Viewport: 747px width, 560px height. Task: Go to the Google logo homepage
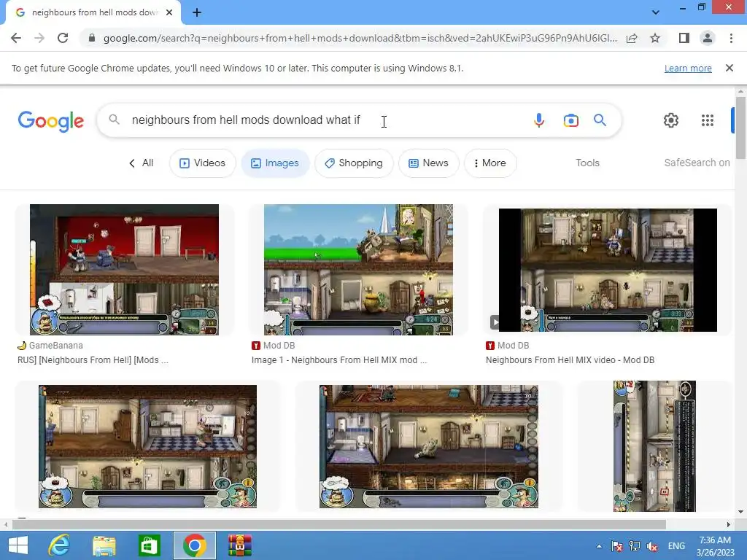point(51,121)
